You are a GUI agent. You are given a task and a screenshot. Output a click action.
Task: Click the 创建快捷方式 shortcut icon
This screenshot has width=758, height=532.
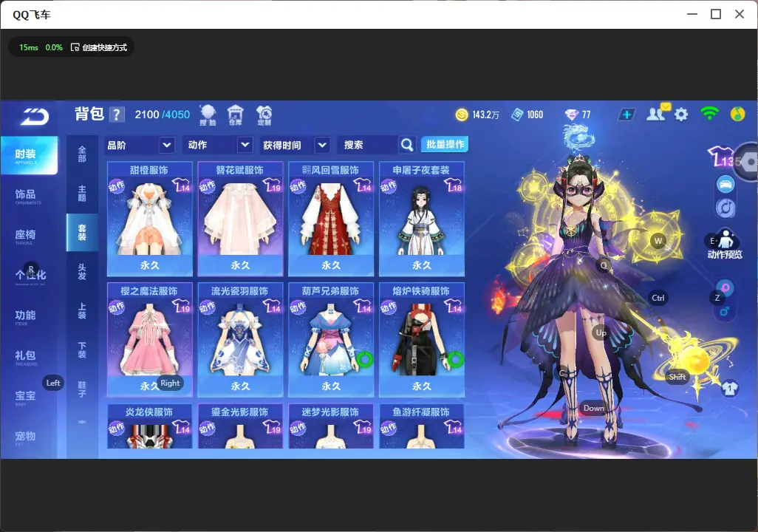pyautogui.click(x=75, y=47)
